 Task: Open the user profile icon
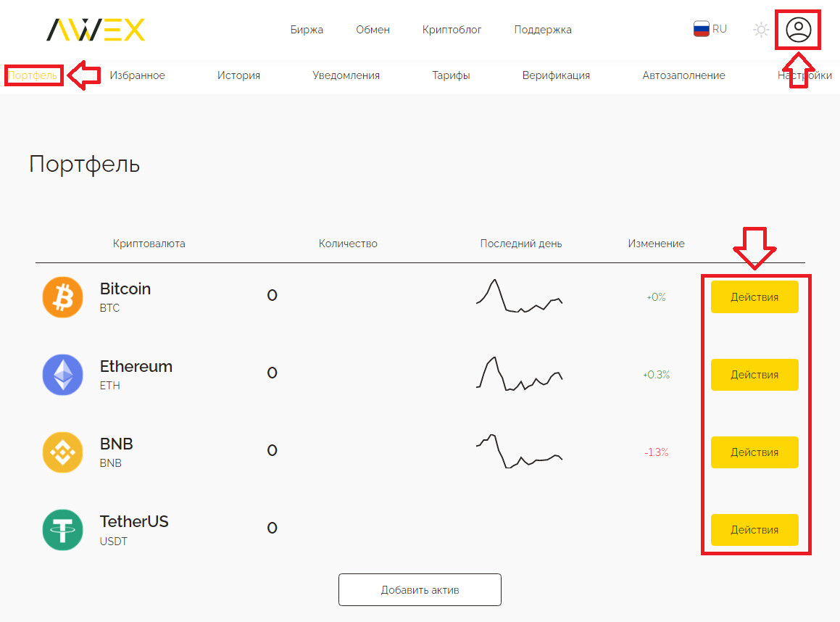click(799, 30)
